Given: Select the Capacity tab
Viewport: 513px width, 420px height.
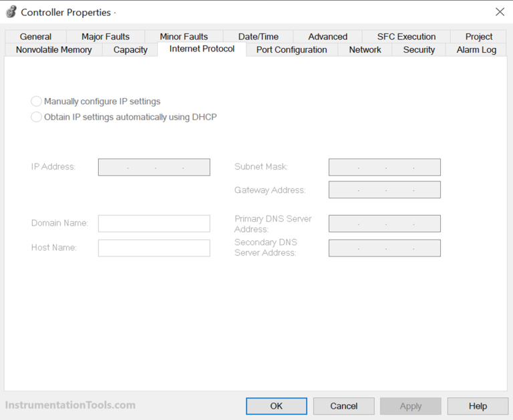Looking at the screenshot, I should [130, 49].
